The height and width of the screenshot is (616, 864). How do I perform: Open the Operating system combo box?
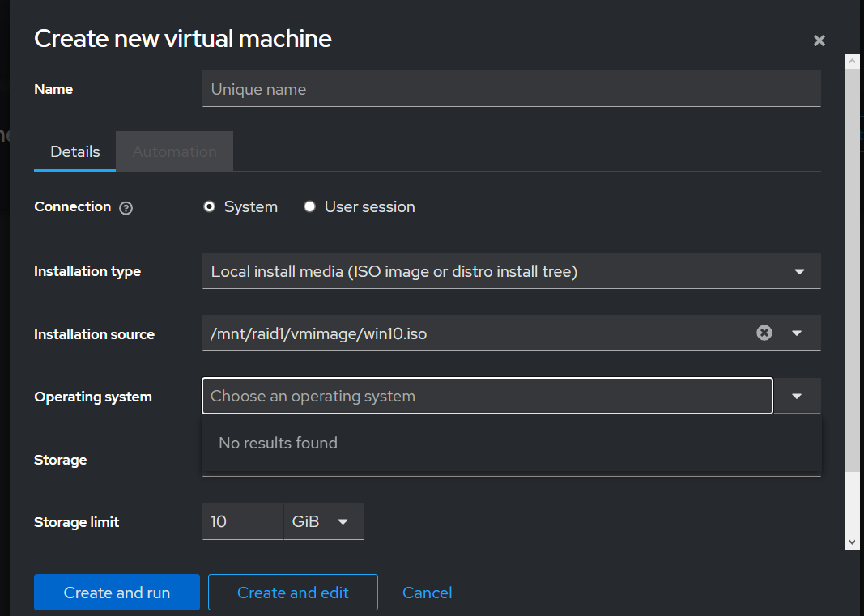tap(486, 396)
